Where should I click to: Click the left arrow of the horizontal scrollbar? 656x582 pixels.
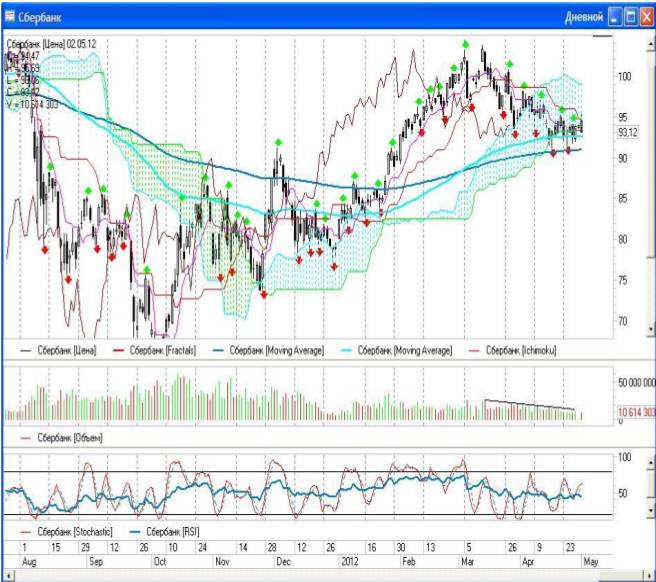[x=8, y=575]
